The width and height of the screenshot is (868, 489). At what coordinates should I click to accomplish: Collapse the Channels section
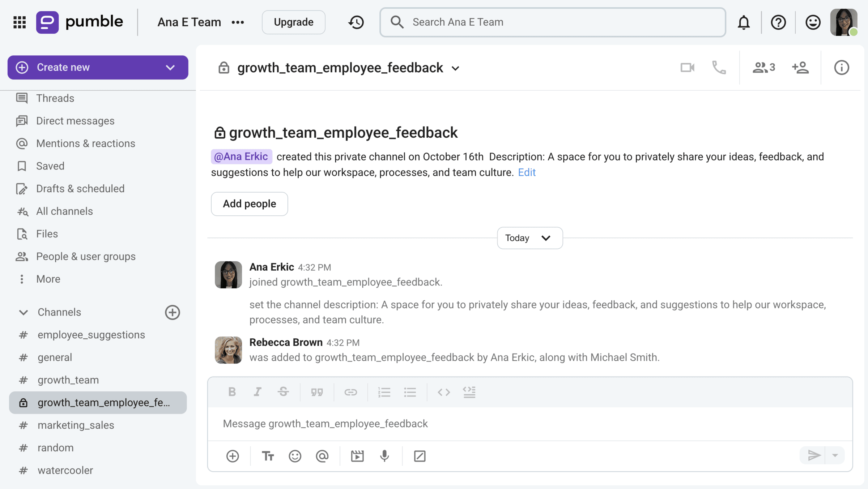[24, 312]
